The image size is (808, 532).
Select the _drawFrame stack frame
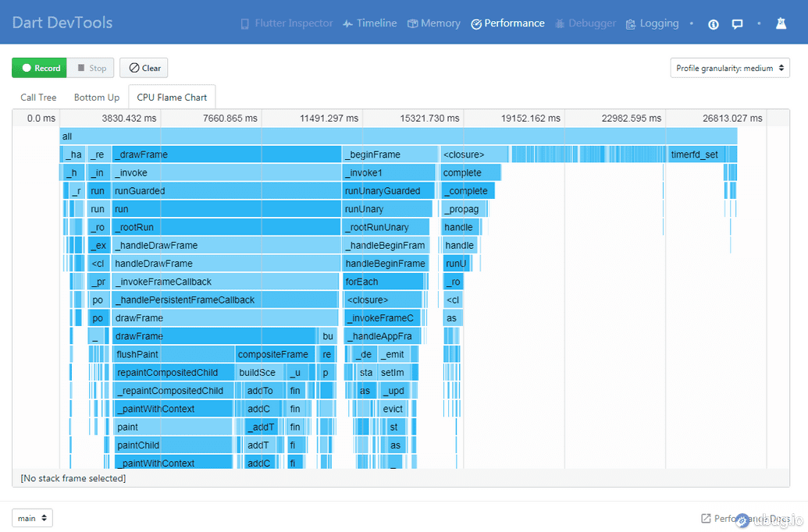(x=226, y=154)
